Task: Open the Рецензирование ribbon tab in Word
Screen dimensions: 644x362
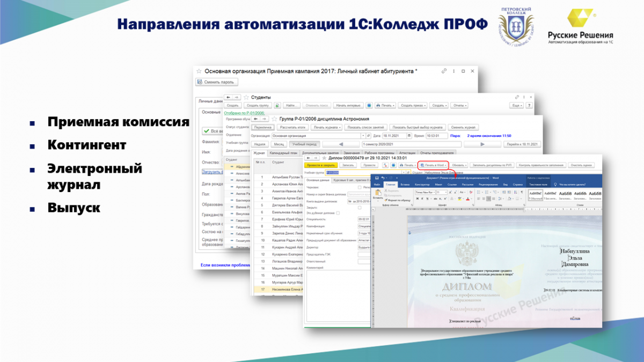Action: pyautogui.click(x=488, y=184)
